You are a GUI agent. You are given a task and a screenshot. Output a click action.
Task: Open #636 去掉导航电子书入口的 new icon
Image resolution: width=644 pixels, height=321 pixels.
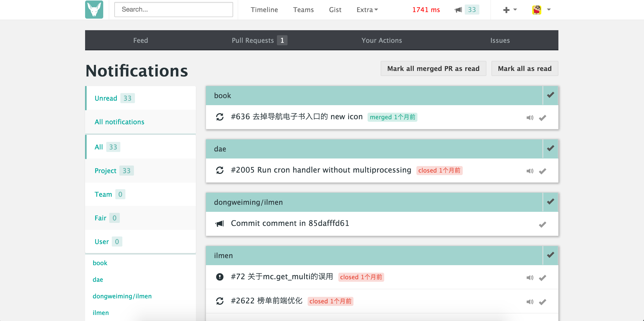[x=297, y=117]
